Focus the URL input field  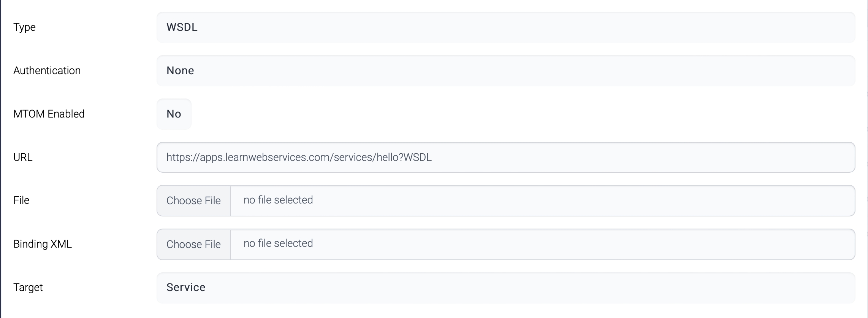[x=608, y=157]
